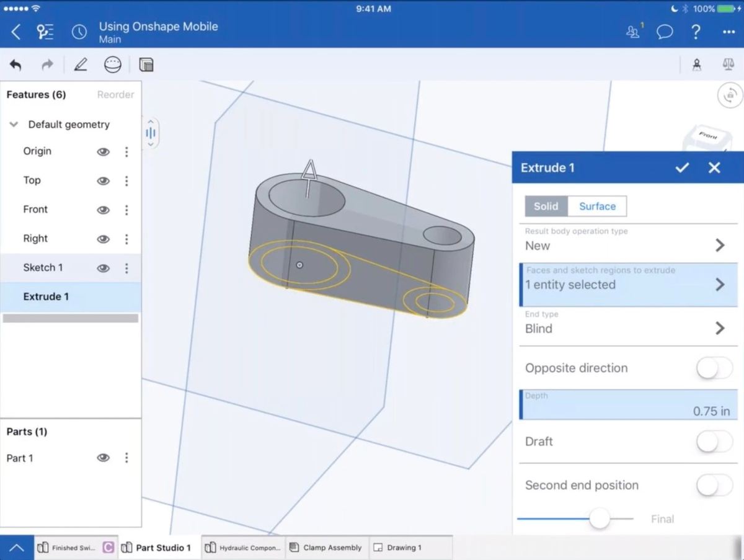Image resolution: width=744 pixels, height=560 pixels.
Task: Click the Final rollback slider handle
Action: point(600,518)
